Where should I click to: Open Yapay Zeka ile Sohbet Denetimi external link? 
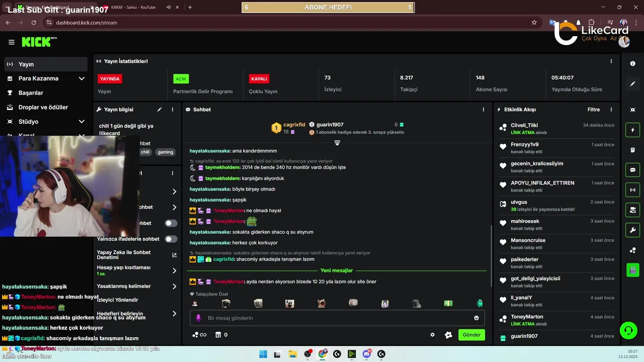(x=175, y=255)
